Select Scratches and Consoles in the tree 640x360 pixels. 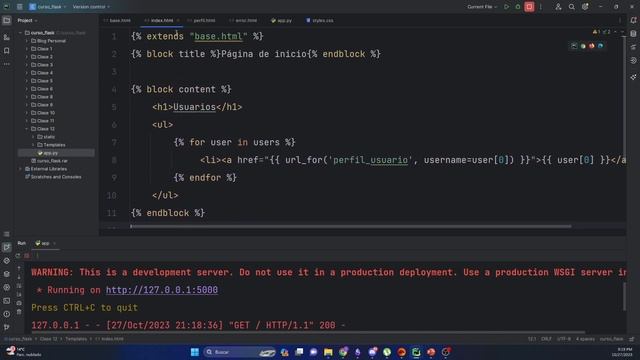point(53,177)
